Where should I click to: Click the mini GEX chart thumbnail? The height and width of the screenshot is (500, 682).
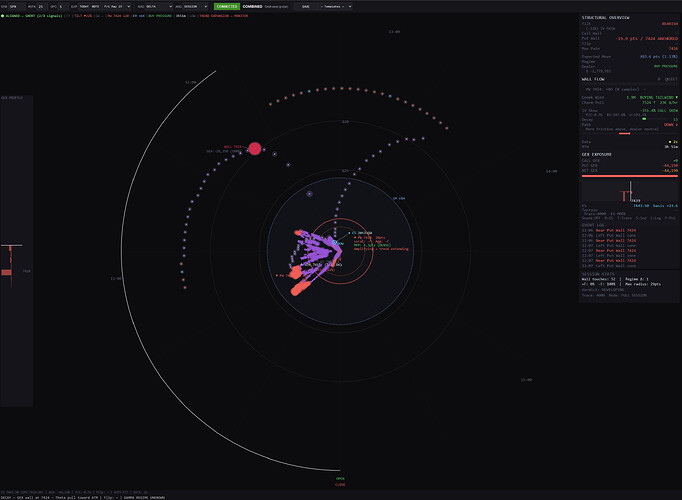630,190
